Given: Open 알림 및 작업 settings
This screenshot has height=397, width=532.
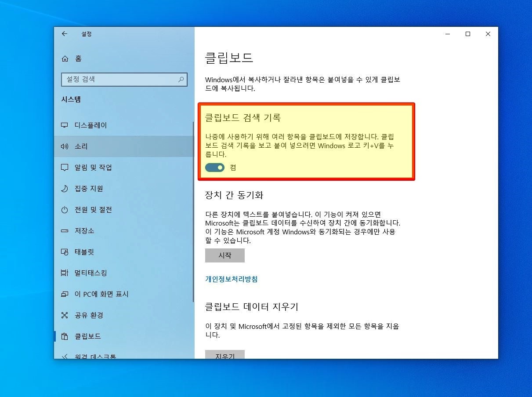Looking at the screenshot, I should pos(123,168).
